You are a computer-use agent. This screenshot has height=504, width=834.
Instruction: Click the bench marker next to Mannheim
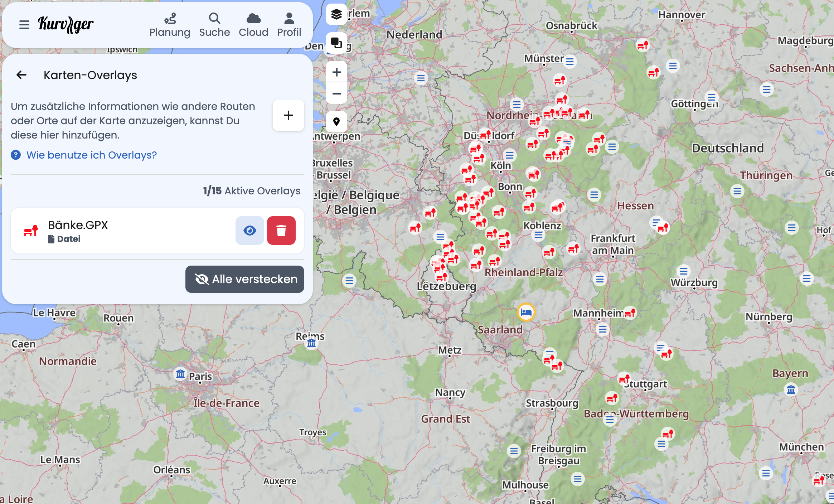coord(630,313)
